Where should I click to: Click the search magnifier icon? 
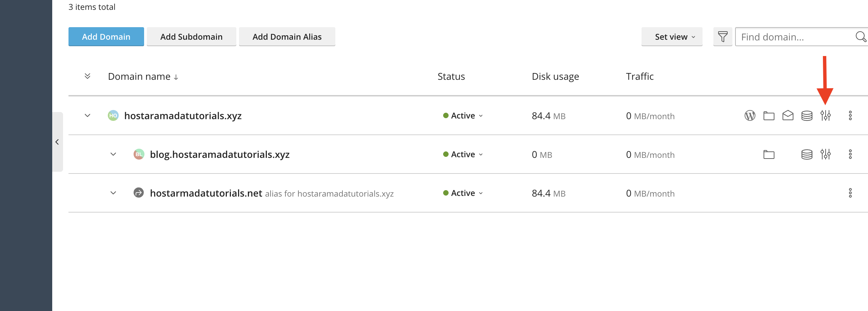coord(861,37)
